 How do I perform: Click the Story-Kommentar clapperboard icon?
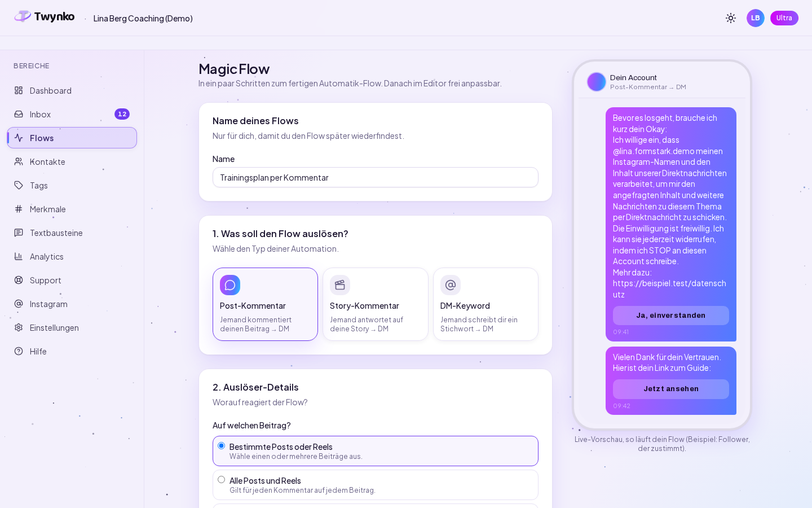340,285
